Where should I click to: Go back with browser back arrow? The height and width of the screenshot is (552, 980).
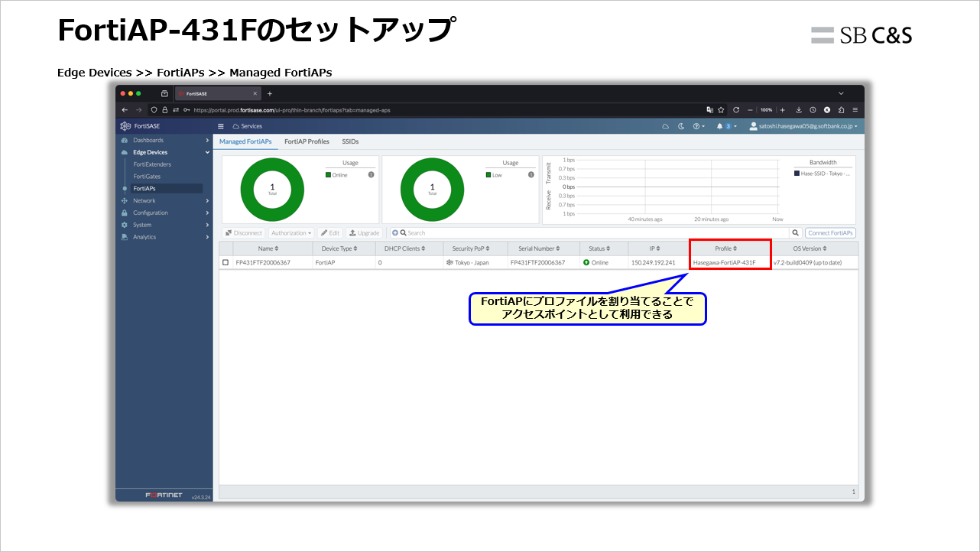click(x=125, y=110)
